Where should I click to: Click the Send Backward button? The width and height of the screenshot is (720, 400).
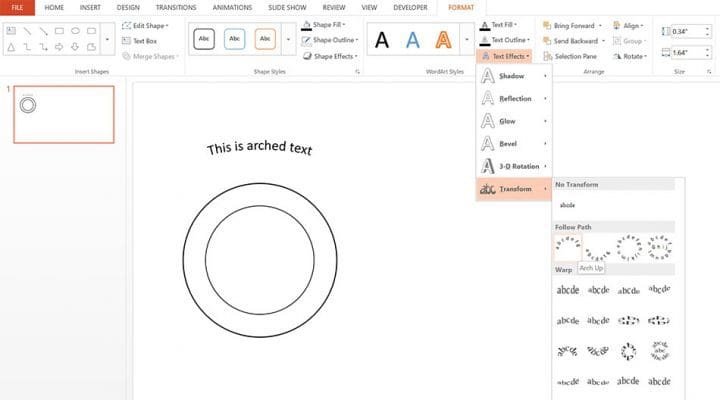point(572,41)
